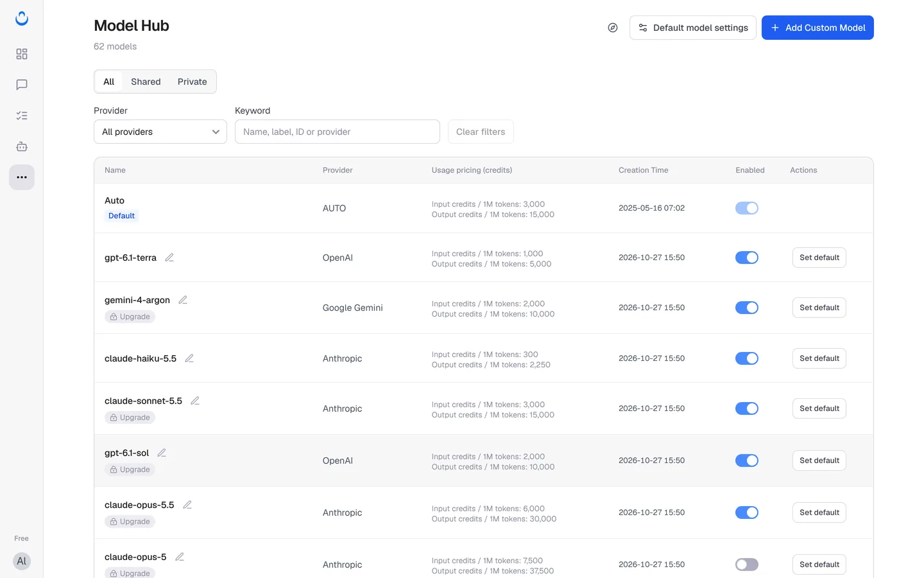Set claude-opus-5.5 as default
This screenshot has width=924, height=578.
coord(819,512)
